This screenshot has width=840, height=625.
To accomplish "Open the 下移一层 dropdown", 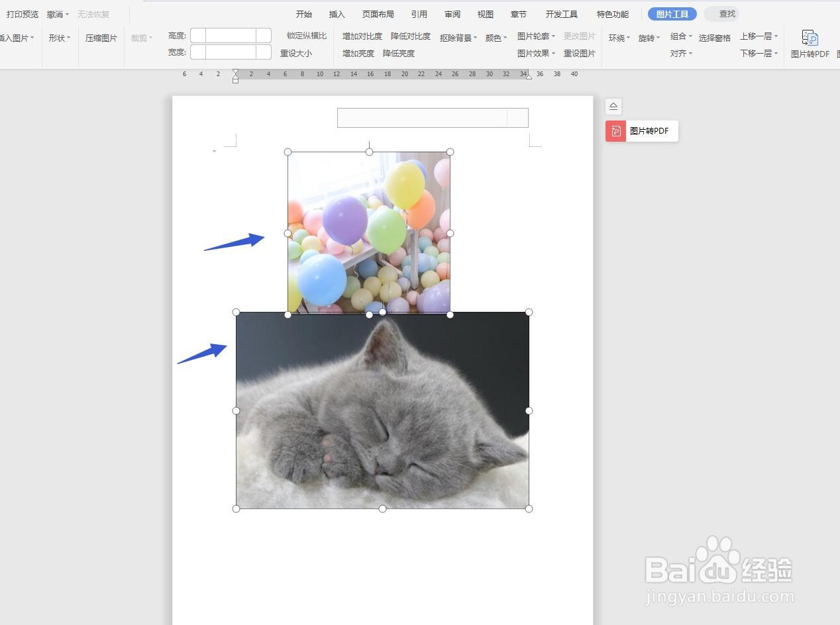I will (759, 53).
